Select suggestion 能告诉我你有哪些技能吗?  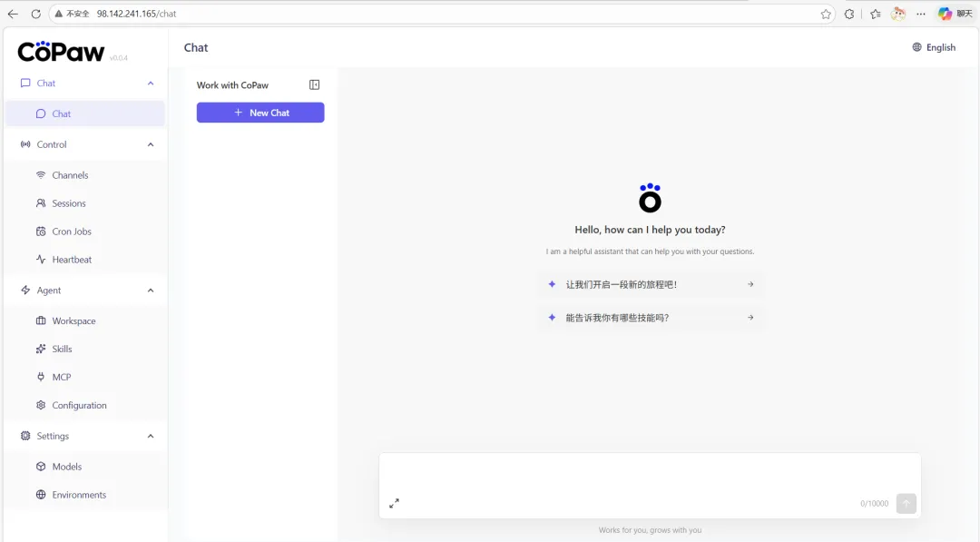point(650,318)
